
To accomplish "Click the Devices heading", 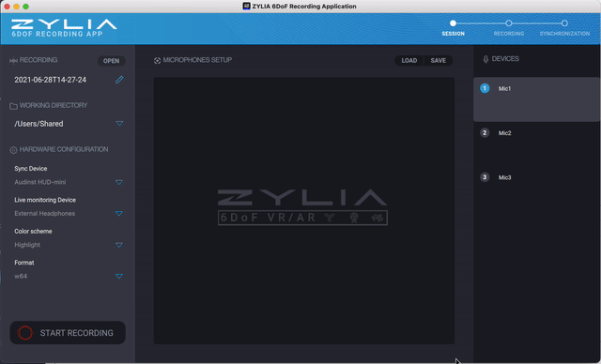I will click(505, 59).
